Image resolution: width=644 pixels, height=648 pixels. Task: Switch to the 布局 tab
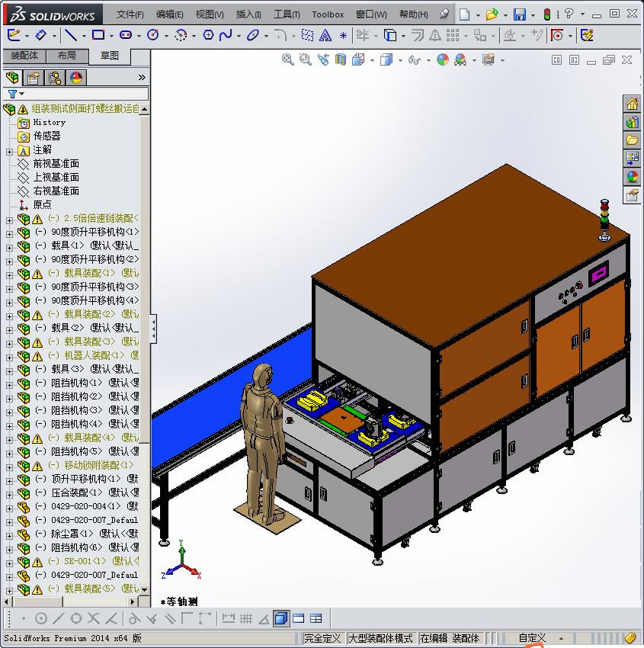pos(67,56)
